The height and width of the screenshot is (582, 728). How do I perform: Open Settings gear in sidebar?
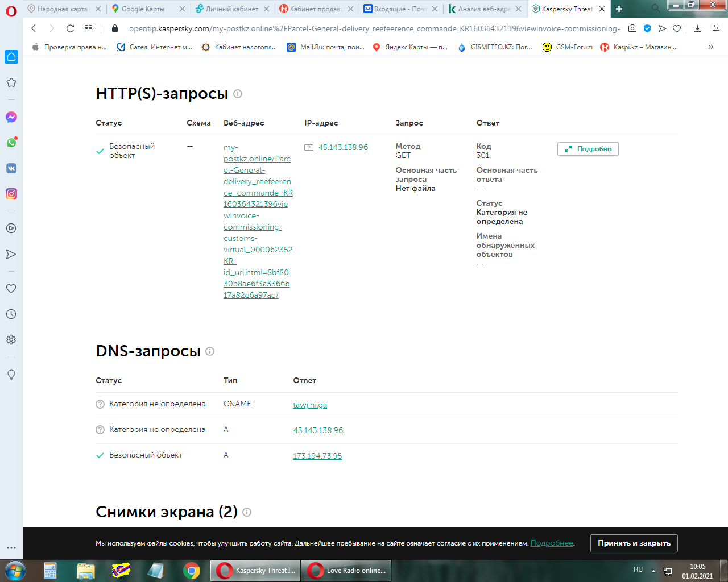[x=11, y=340]
